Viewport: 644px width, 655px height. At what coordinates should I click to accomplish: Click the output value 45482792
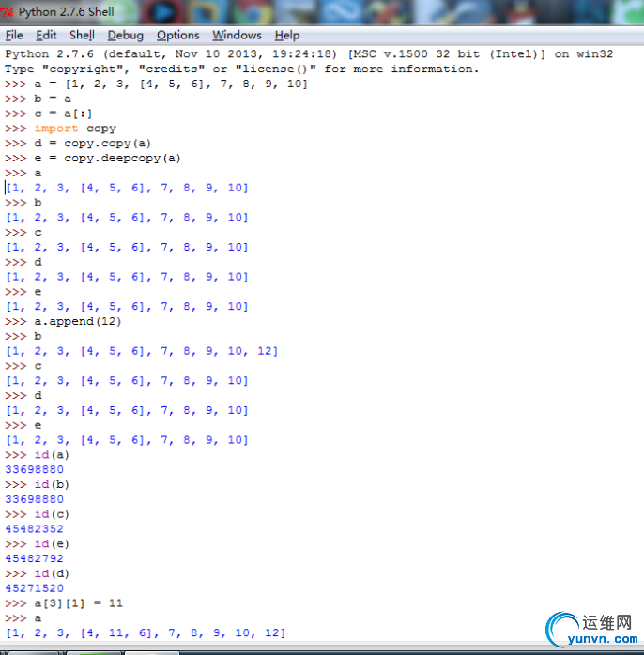pyautogui.click(x=35, y=558)
